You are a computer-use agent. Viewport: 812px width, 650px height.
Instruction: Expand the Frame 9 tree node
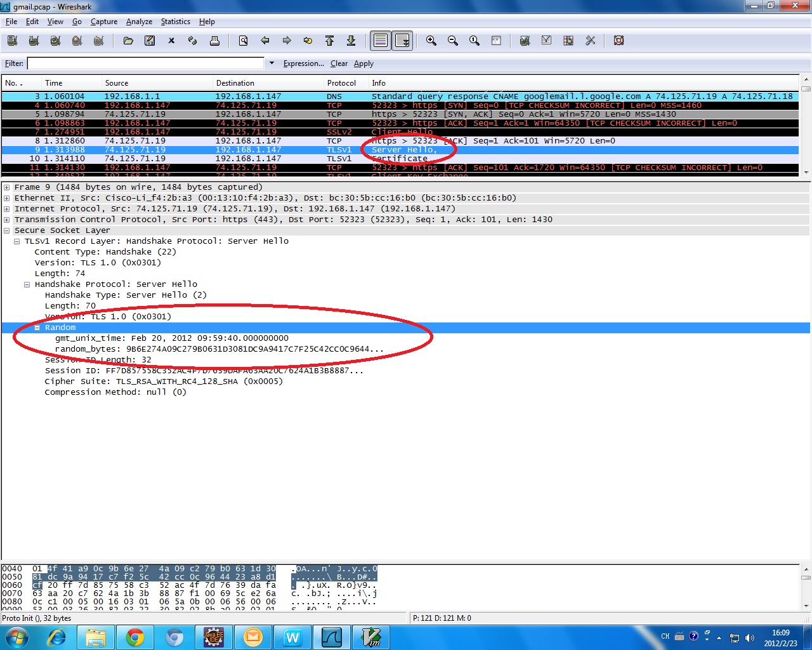click(x=7, y=187)
